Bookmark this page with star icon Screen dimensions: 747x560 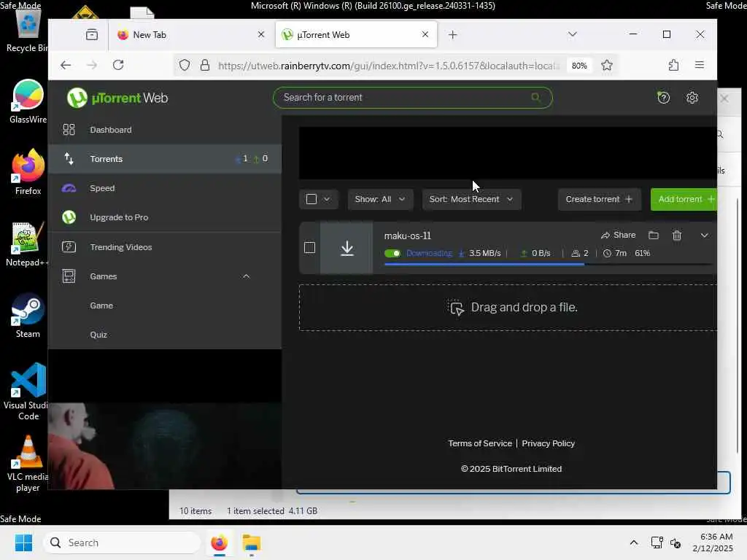[606, 65]
